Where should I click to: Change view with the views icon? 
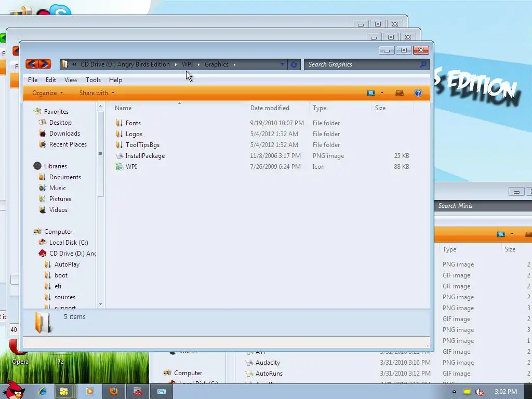pyautogui.click(x=371, y=93)
